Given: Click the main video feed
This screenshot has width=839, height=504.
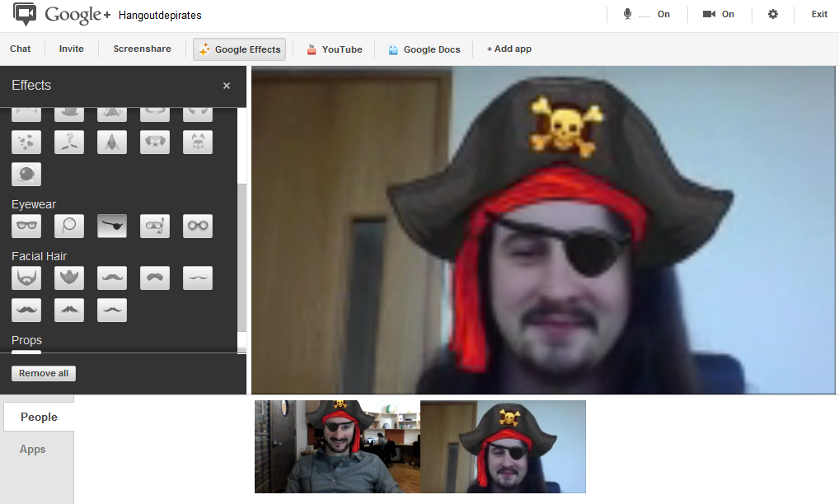Looking at the screenshot, I should click(x=543, y=230).
